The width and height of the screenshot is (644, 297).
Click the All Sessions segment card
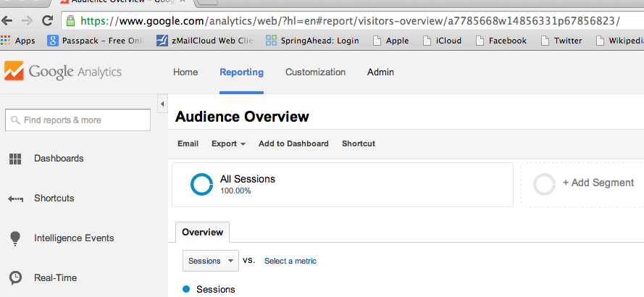click(x=343, y=185)
